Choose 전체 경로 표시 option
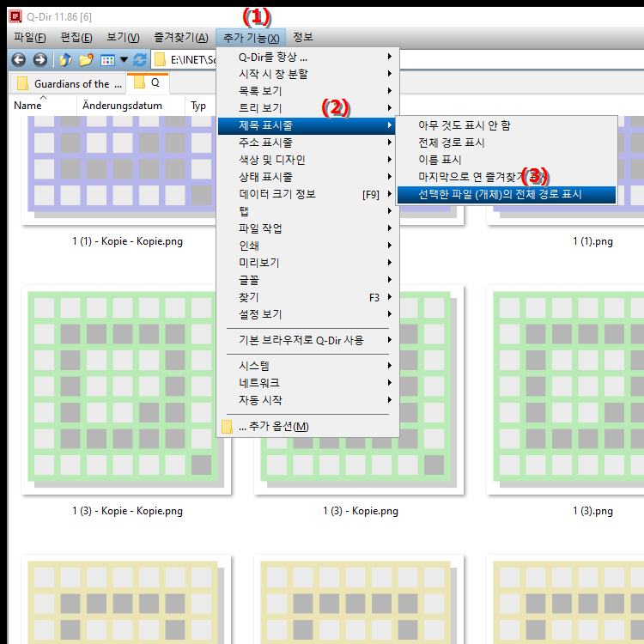 pos(507,143)
